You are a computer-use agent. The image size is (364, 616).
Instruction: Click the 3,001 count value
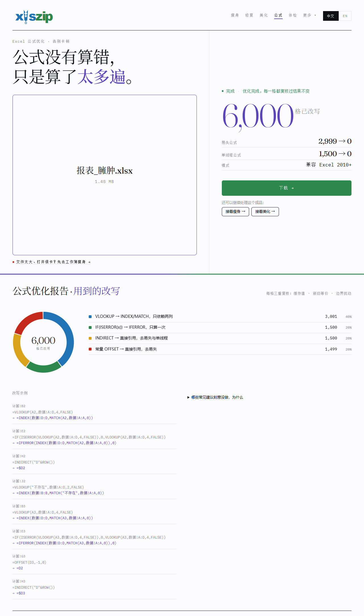[x=331, y=317]
